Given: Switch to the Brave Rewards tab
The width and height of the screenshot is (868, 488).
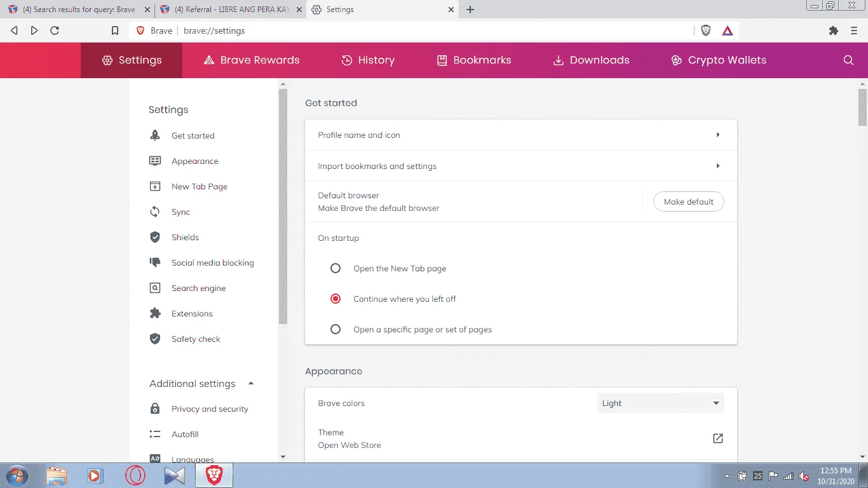Looking at the screenshot, I should click(x=252, y=60).
